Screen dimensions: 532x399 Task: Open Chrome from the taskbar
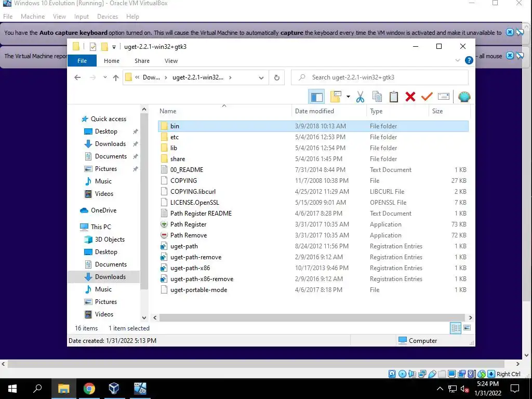[89, 389]
